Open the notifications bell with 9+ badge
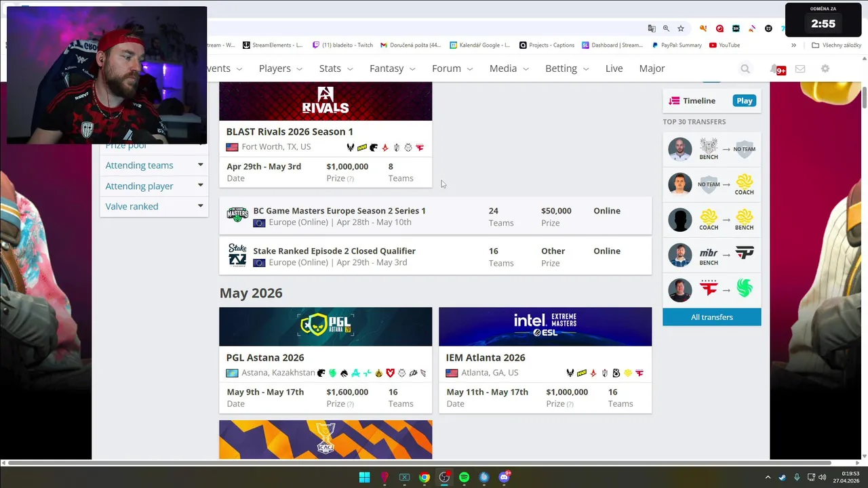Image resolution: width=868 pixels, height=488 pixels. pyautogui.click(x=777, y=69)
